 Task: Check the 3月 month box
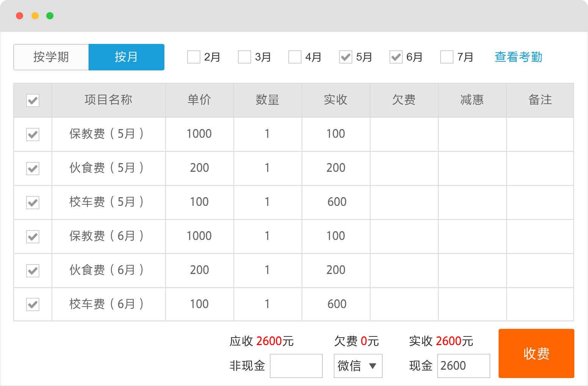(244, 57)
